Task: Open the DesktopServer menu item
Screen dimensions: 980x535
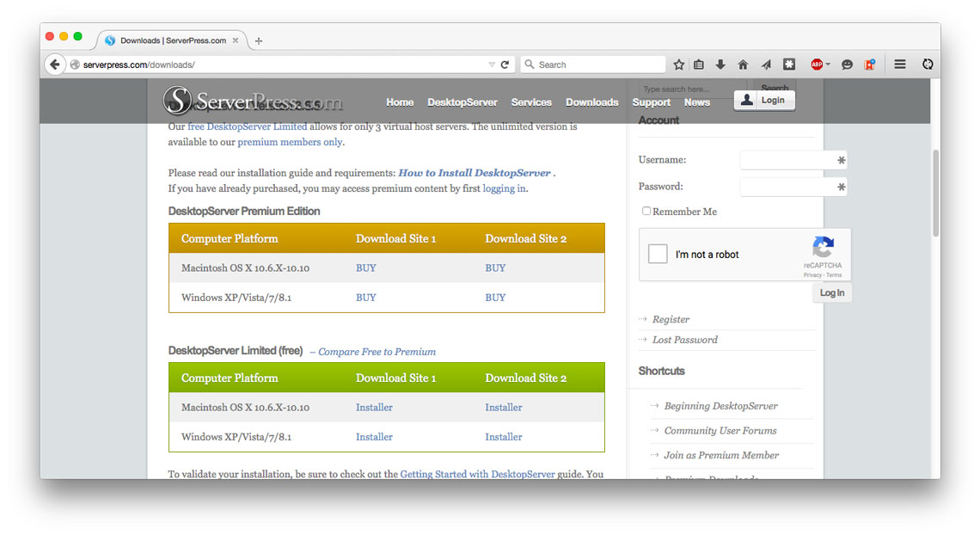Action: click(462, 101)
